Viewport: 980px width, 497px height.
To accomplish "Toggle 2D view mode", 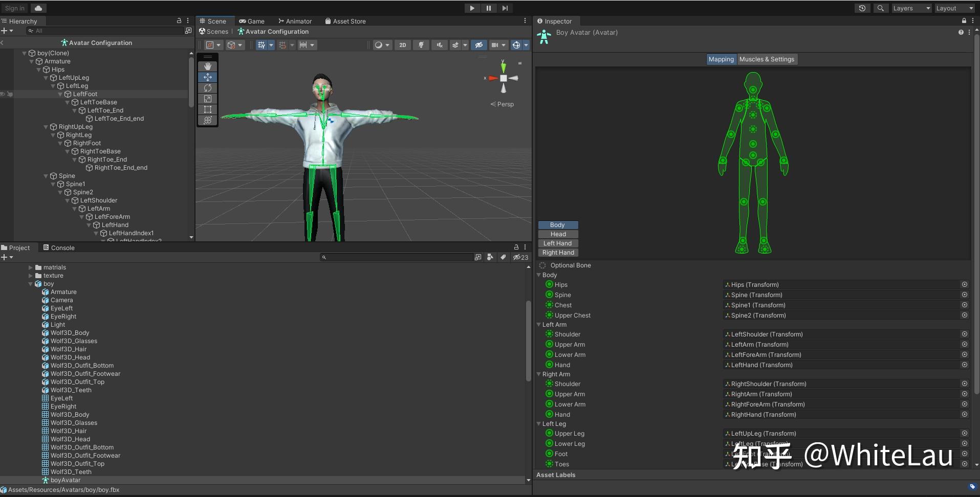I will point(403,45).
